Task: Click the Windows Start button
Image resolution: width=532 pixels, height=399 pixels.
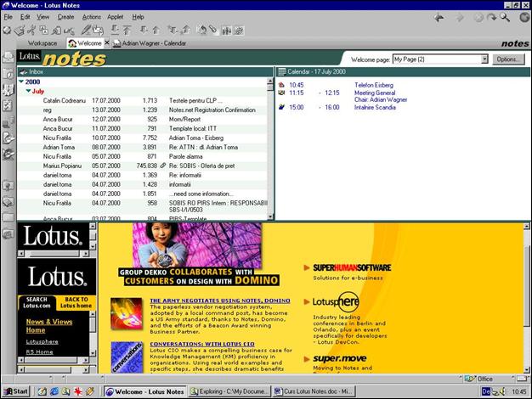Action: pyautogui.click(x=16, y=391)
